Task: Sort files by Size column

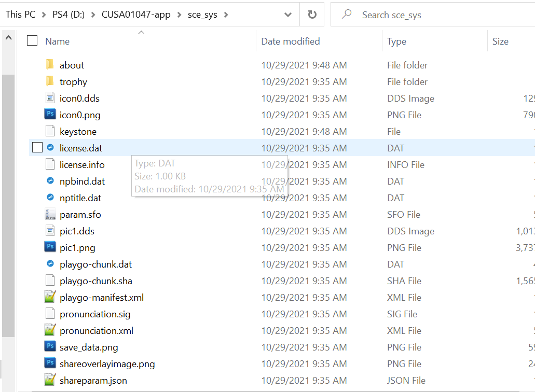Action: coord(500,41)
